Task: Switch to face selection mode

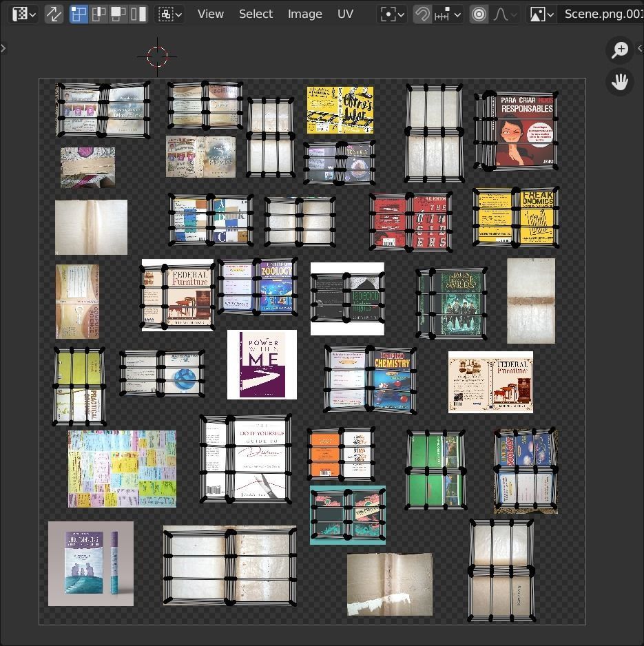Action: [x=118, y=14]
